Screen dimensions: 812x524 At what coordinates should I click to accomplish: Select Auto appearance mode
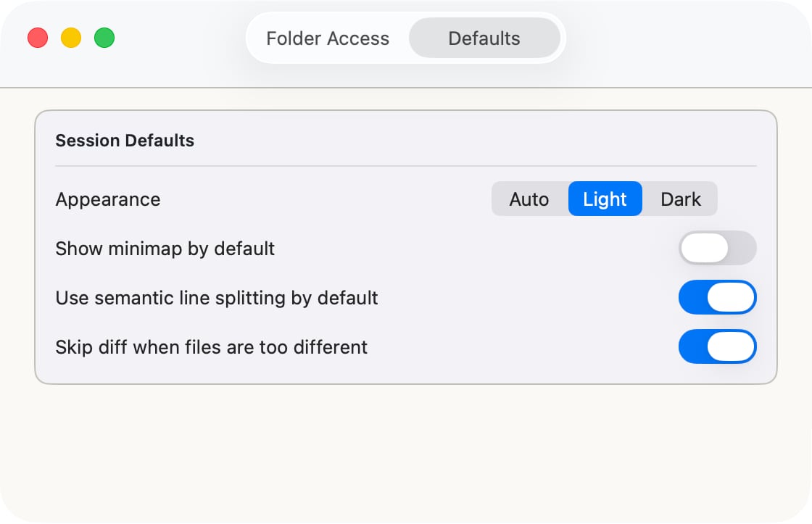click(x=529, y=199)
